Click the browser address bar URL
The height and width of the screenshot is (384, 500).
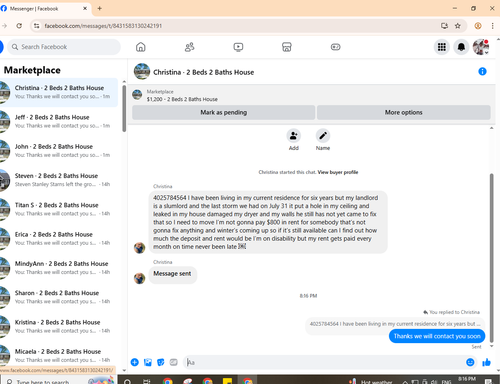(103, 26)
